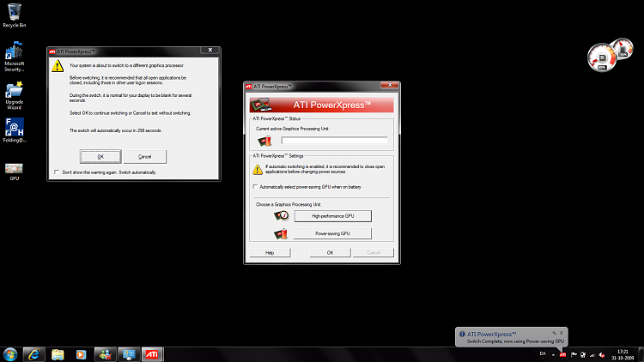The width and height of the screenshot is (644, 362).
Task: Open the Folding@Home desktop shortcut
Action: [x=15, y=130]
